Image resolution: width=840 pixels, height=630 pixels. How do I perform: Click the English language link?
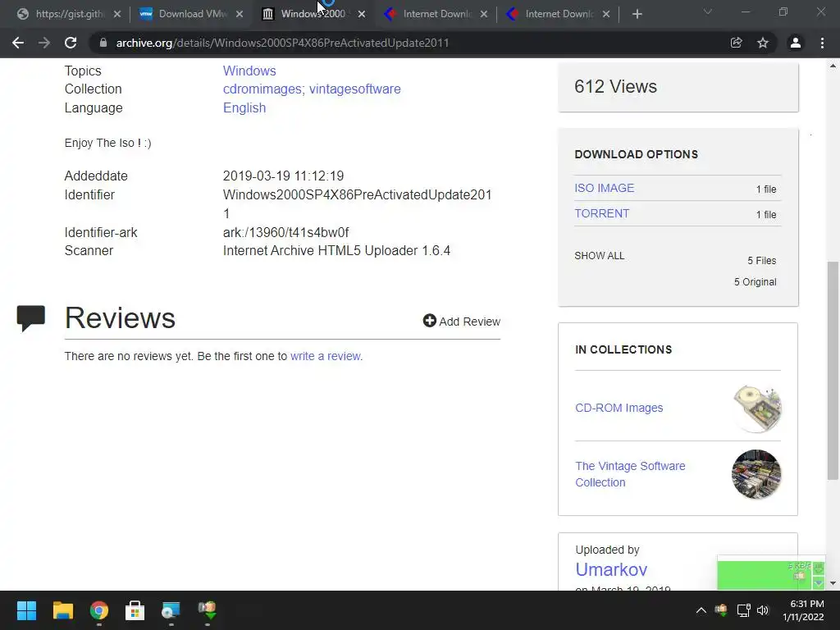(244, 107)
